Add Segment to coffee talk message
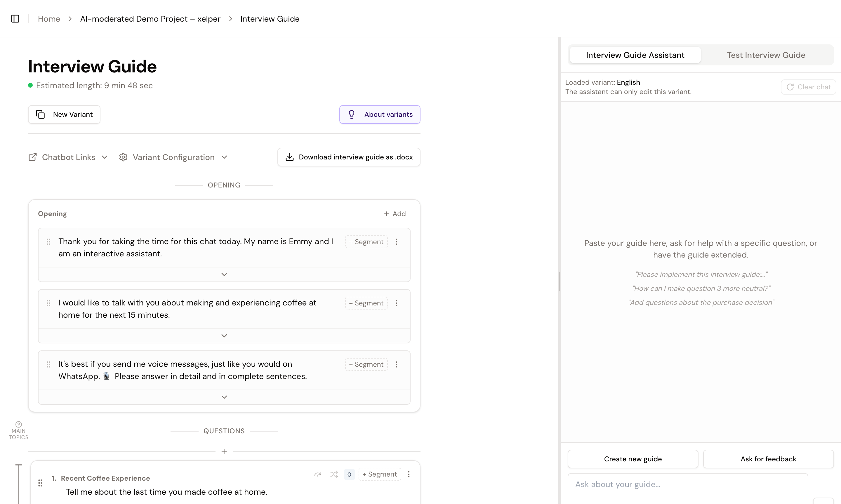Viewport: 841px width, 504px height. point(366,303)
